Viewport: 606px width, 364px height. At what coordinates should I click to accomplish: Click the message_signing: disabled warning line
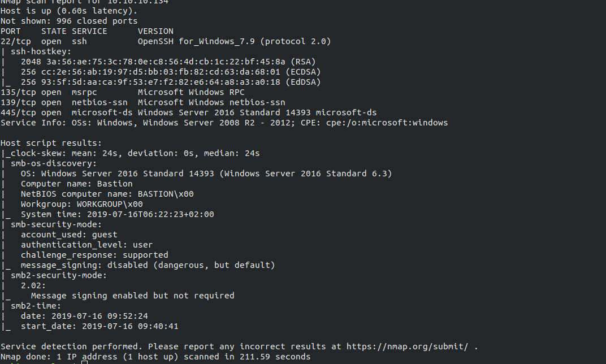tap(148, 265)
